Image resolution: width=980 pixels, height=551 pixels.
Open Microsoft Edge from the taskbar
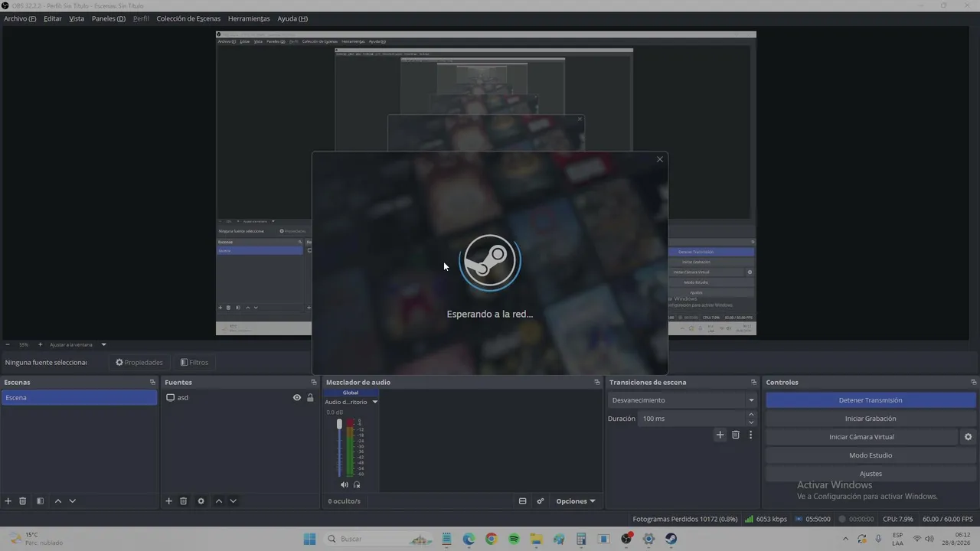pyautogui.click(x=469, y=539)
